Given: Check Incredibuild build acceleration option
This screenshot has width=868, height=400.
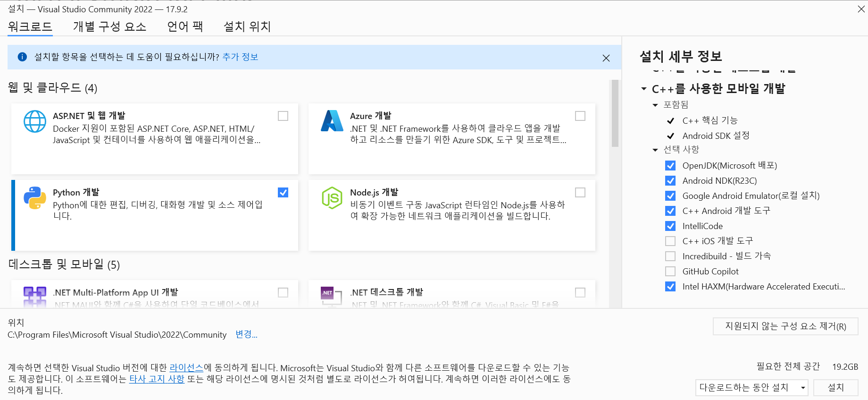Looking at the screenshot, I should point(670,256).
